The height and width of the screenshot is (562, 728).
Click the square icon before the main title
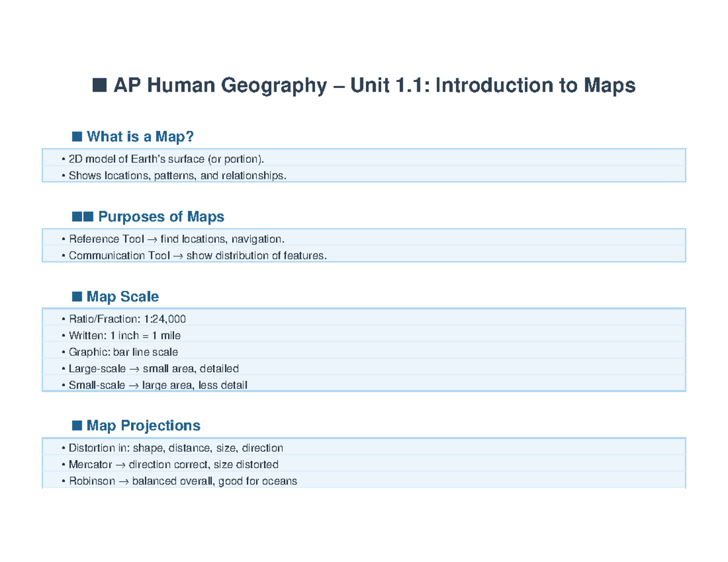click(x=100, y=86)
